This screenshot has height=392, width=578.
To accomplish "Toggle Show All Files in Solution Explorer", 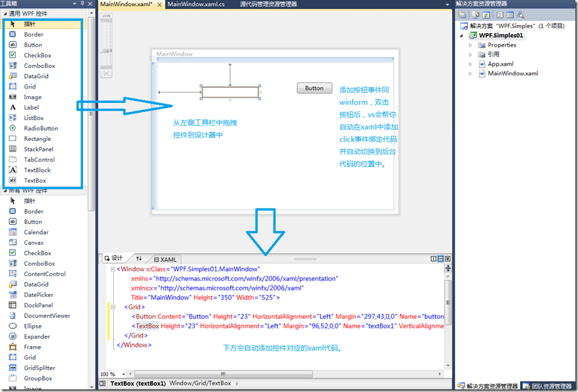I will [x=476, y=15].
